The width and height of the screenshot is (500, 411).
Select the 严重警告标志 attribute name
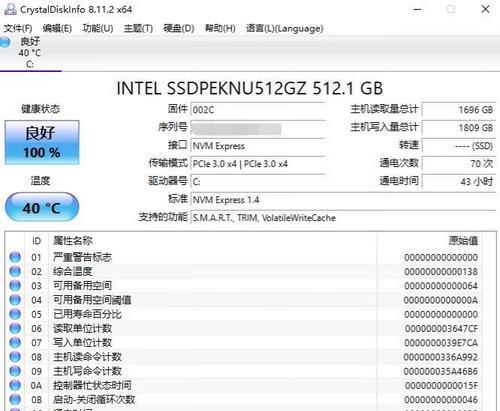(x=82, y=257)
